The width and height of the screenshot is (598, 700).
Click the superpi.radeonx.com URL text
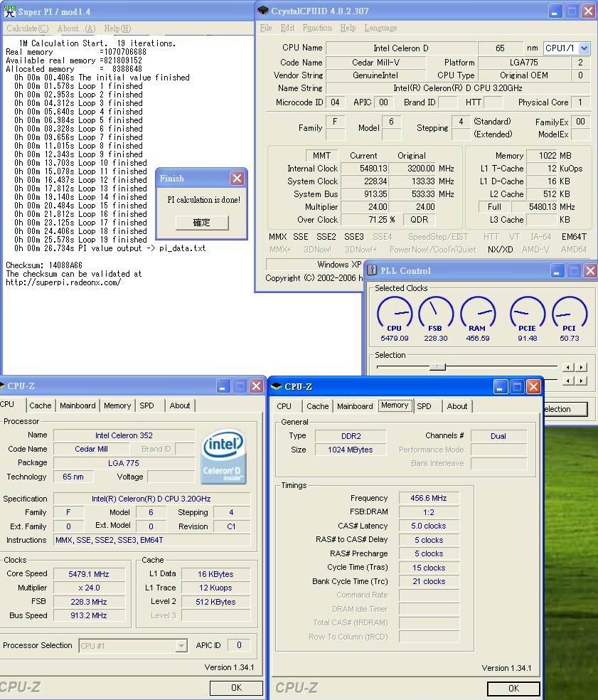(x=63, y=282)
